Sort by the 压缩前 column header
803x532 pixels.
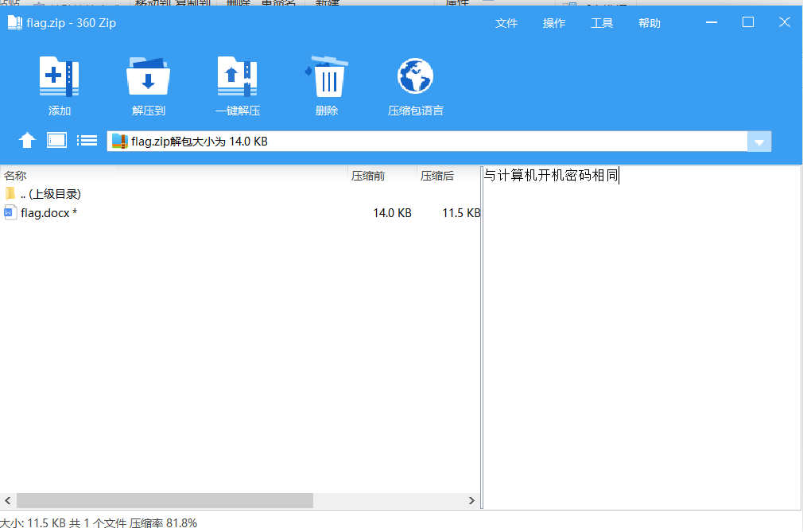[382, 176]
